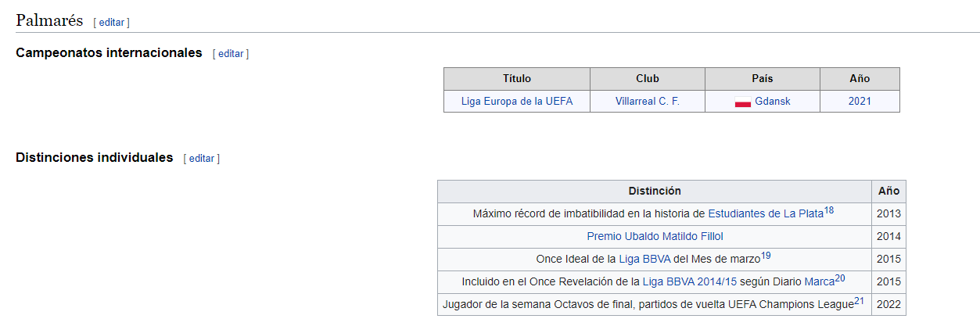This screenshot has height=326, width=980.
Task: Follow the Marca newspaper link
Action: [820, 281]
